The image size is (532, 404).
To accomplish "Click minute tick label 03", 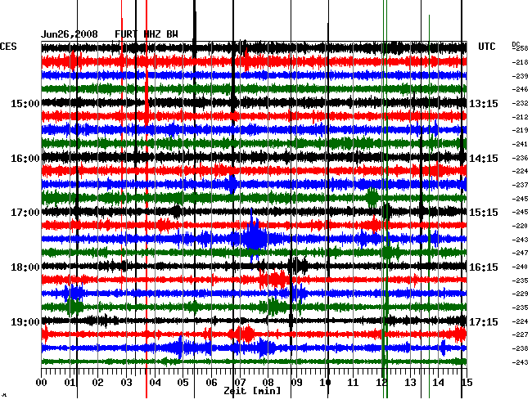I will (x=126, y=383).
